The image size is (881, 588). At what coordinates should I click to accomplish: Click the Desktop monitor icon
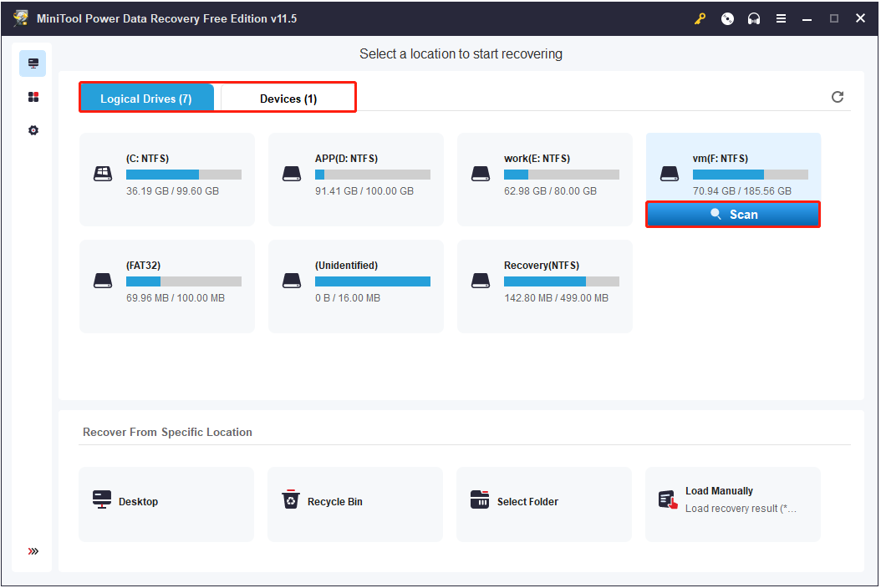pyautogui.click(x=102, y=499)
